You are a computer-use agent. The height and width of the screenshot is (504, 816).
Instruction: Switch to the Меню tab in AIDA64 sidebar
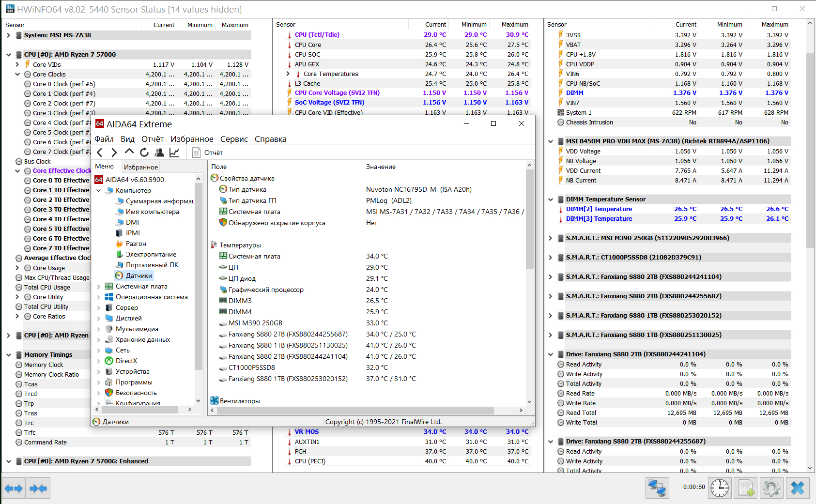(x=105, y=166)
